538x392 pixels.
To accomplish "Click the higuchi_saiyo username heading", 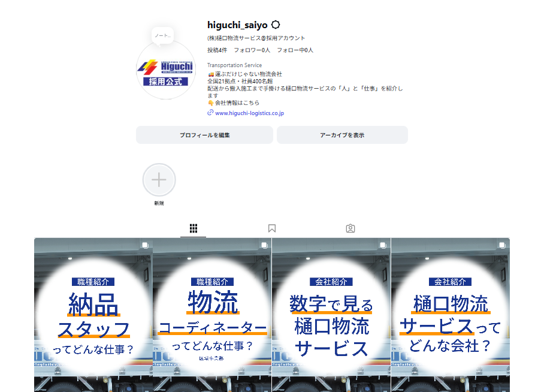I will 237,25.
